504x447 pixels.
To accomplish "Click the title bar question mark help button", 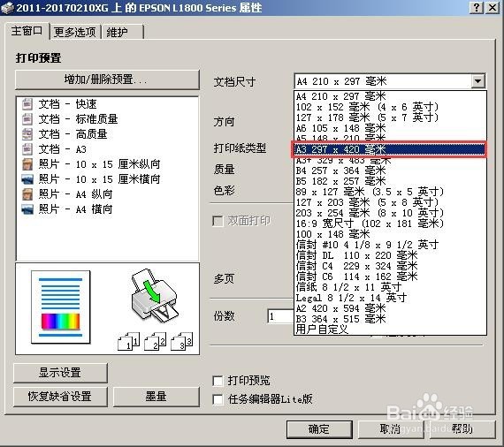I will pyautogui.click(x=477, y=7).
